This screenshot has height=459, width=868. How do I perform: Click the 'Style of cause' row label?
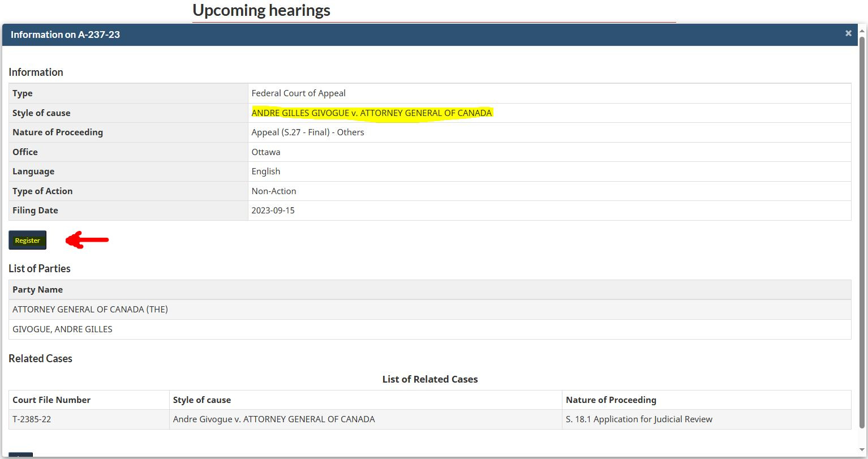coord(41,113)
